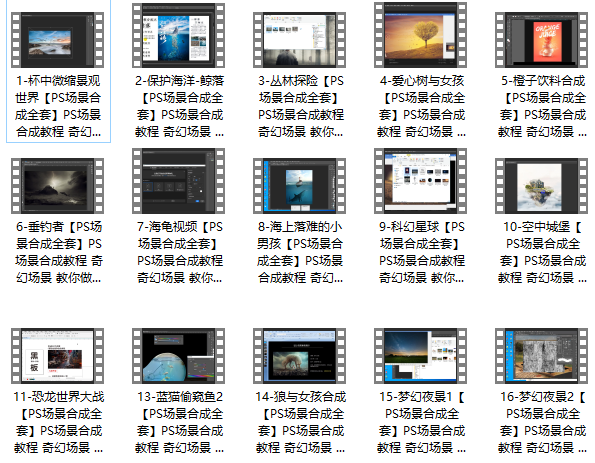The width and height of the screenshot is (595, 463).
Task: Select the video thumbnail for 14-狼与女孩合成
Action: pyautogui.click(x=299, y=356)
